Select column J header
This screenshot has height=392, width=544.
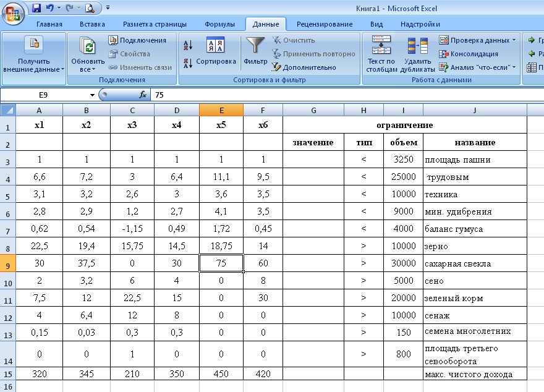pyautogui.click(x=475, y=110)
